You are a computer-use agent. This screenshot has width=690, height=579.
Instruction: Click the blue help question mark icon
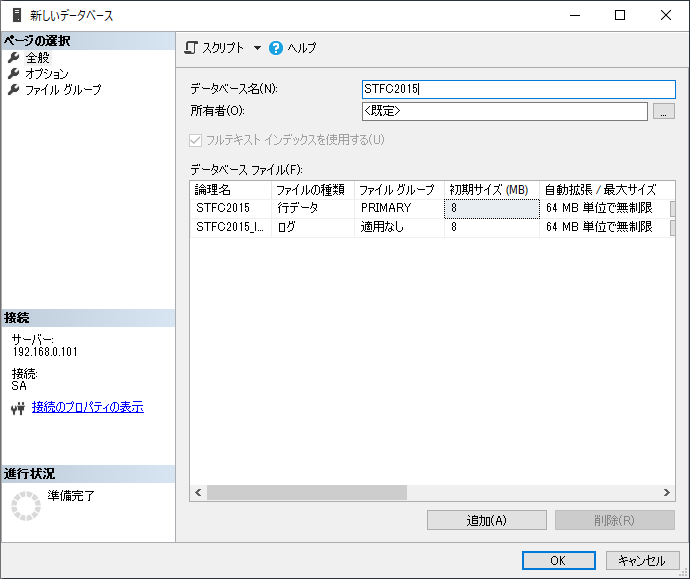tap(276, 48)
